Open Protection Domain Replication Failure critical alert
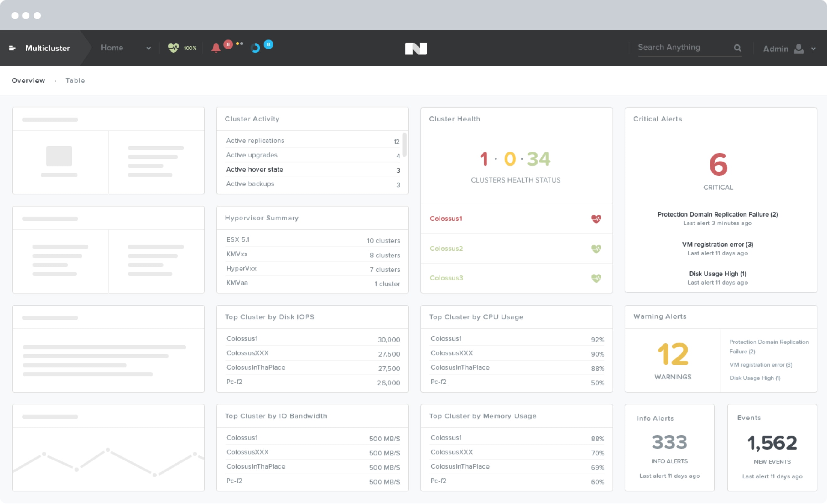The image size is (827, 504). 717,215
